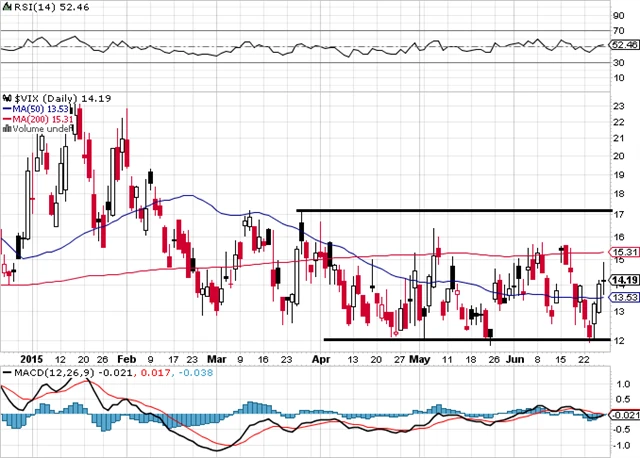Click the -0.021 MACD value tag on right
Image resolution: width=640 pixels, height=458 pixels.
(622, 415)
